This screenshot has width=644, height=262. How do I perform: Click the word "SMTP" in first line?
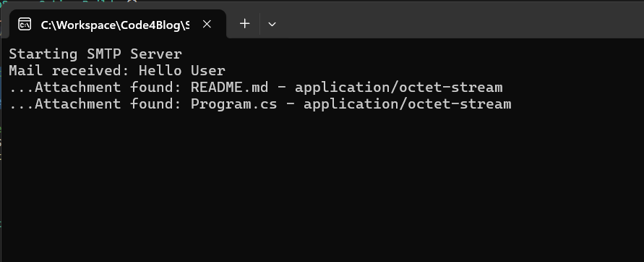104,54
